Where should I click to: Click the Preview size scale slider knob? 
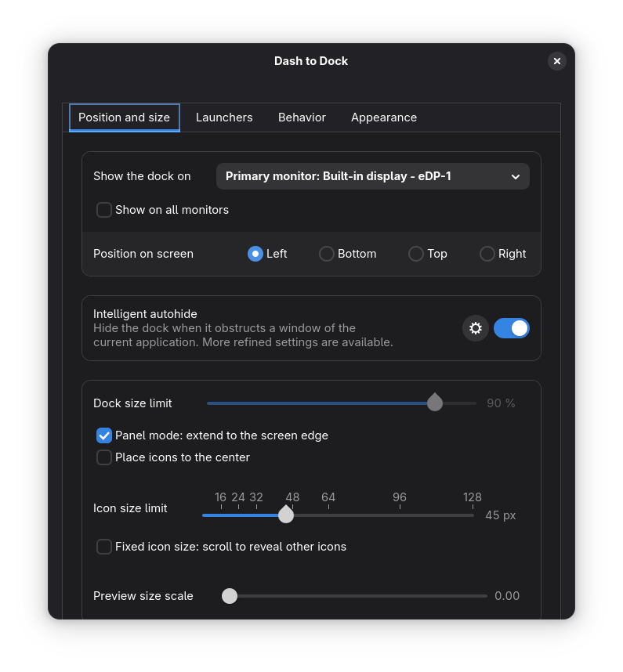pos(230,596)
